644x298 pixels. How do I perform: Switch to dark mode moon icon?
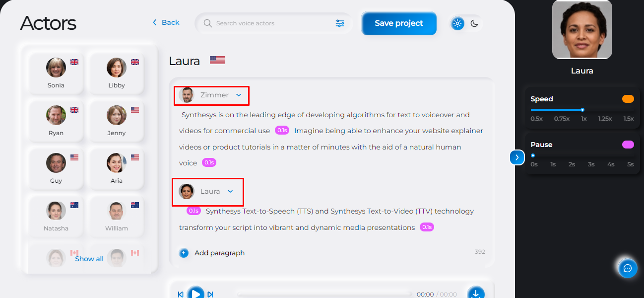click(474, 23)
